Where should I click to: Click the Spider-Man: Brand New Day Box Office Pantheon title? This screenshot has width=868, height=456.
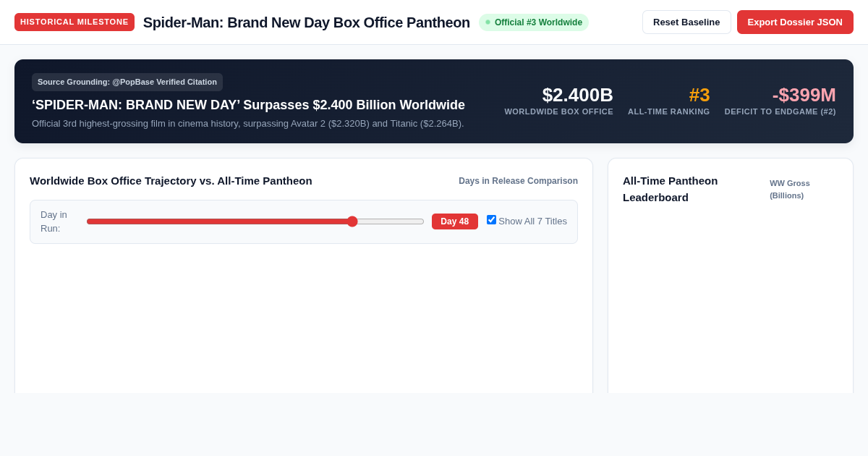click(307, 22)
